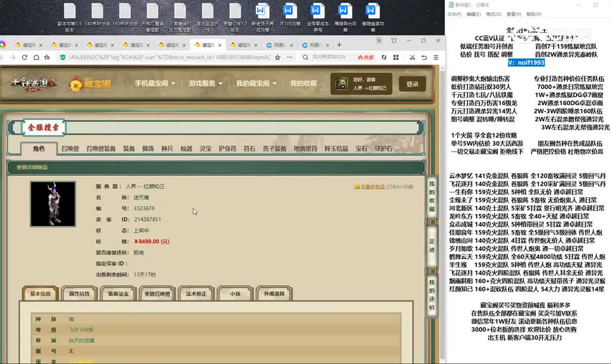
Task: Click the character portrait thumbnail
Action: (x=53, y=204)
